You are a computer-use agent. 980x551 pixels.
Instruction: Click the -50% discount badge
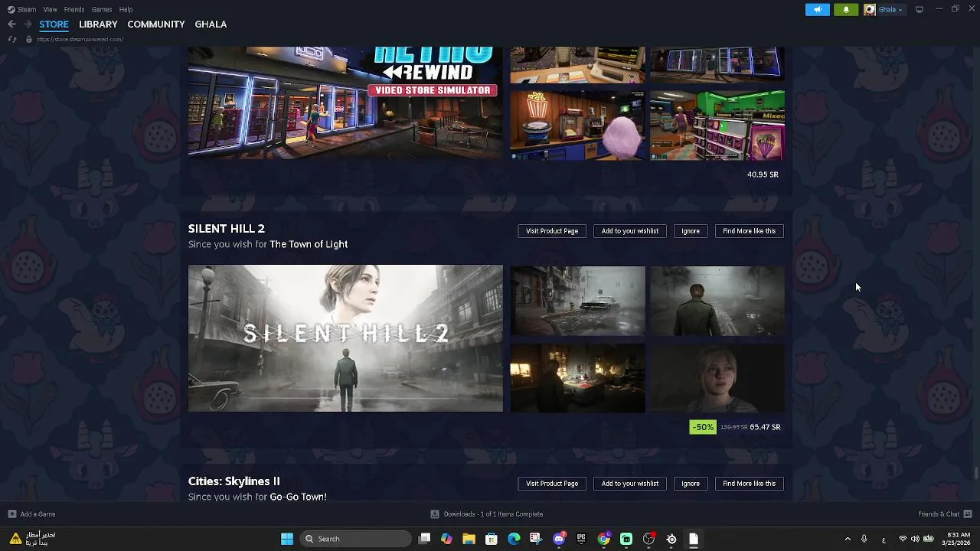tap(703, 427)
